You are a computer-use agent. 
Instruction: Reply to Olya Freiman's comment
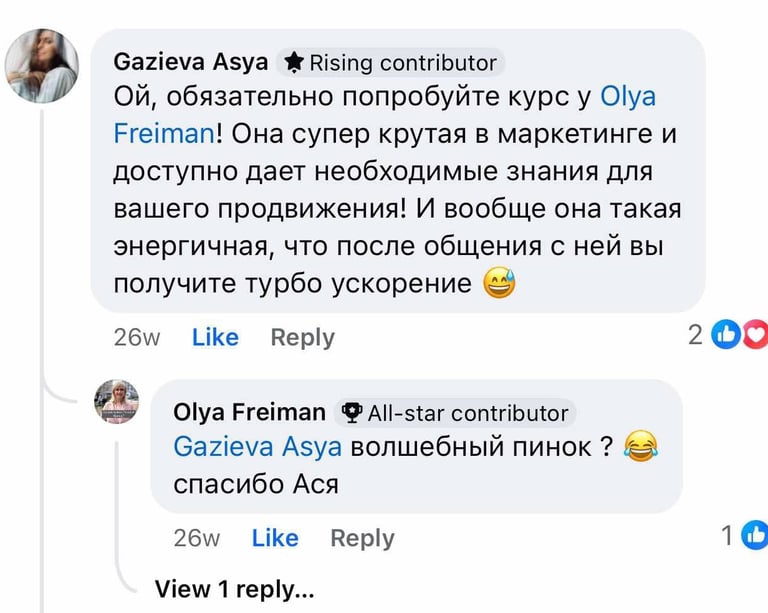(362, 538)
